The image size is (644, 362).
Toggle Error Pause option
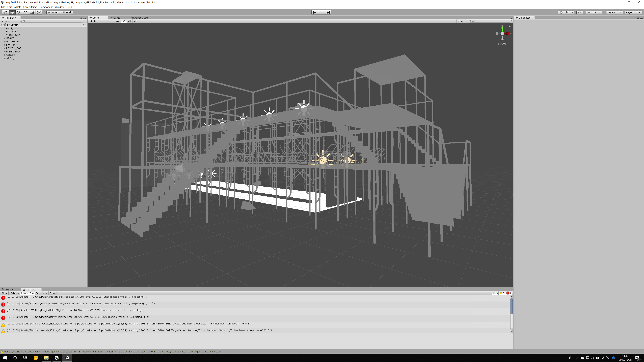[41, 293]
